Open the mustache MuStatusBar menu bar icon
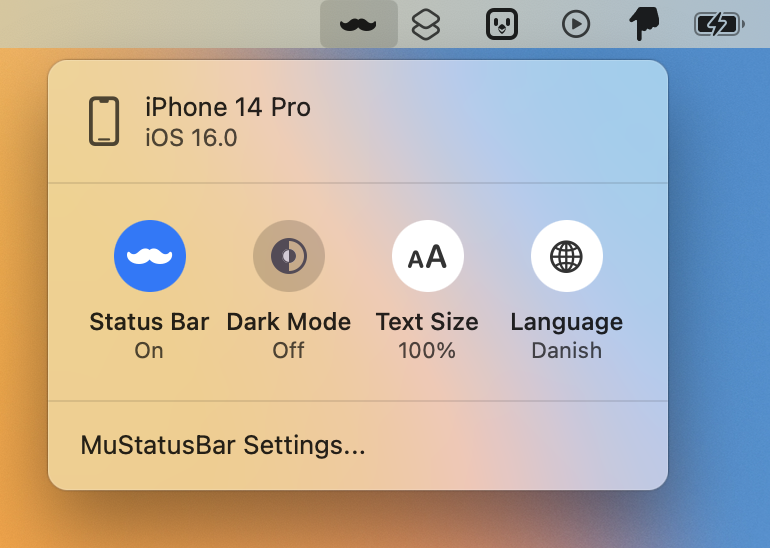This screenshot has height=548, width=770. pyautogui.click(x=358, y=24)
